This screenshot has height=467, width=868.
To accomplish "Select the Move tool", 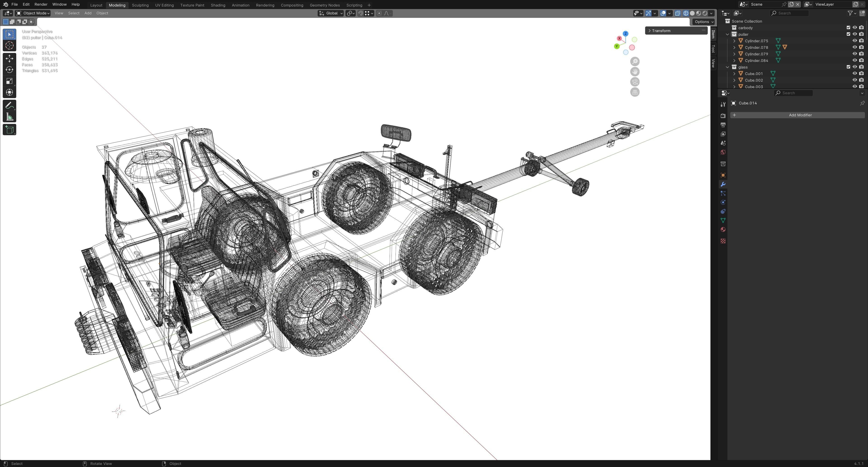I will coord(9,59).
